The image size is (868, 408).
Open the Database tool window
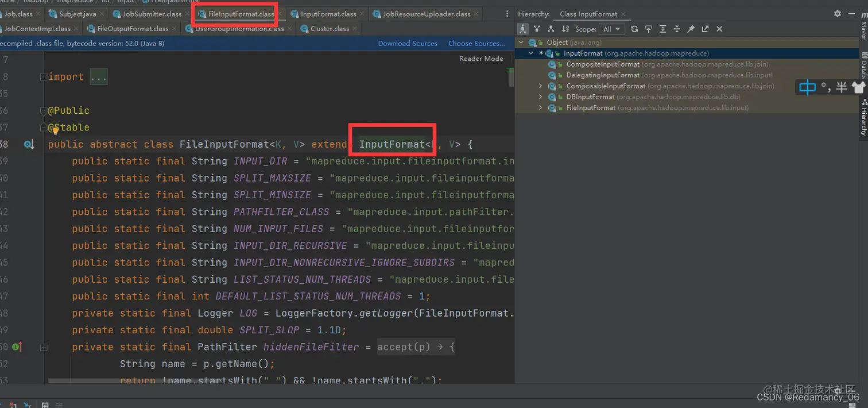pos(863,65)
